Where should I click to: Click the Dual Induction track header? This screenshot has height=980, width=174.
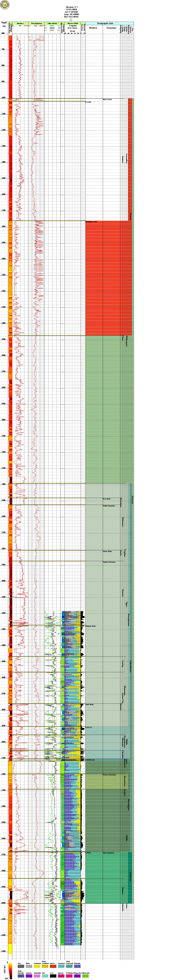click(x=37, y=24)
